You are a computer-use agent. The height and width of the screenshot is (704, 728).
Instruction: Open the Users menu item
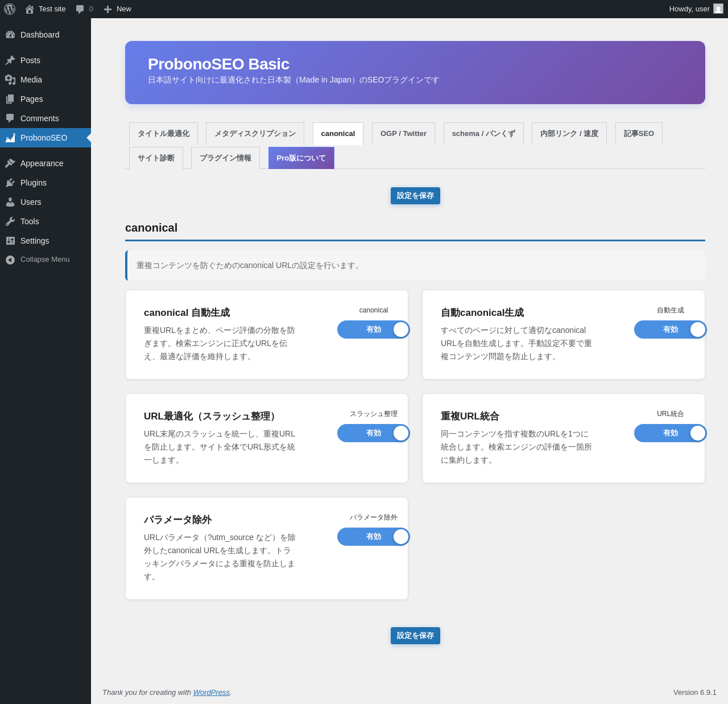45,202
